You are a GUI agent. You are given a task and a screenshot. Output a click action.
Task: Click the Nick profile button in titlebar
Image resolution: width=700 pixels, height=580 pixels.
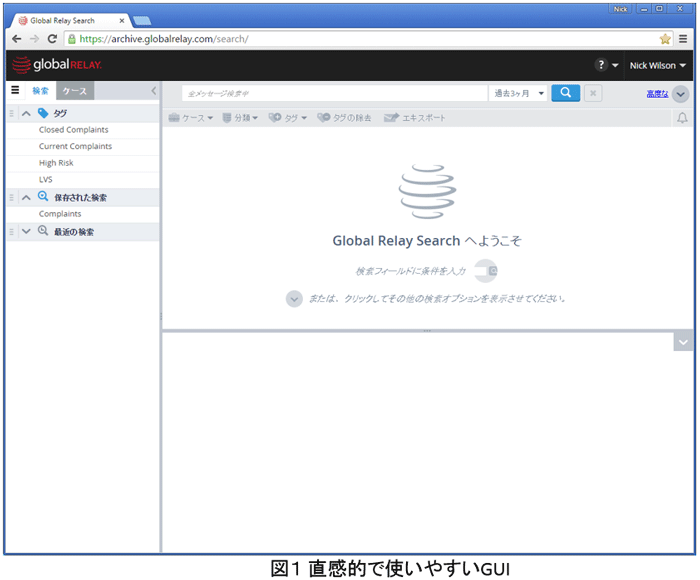point(620,9)
